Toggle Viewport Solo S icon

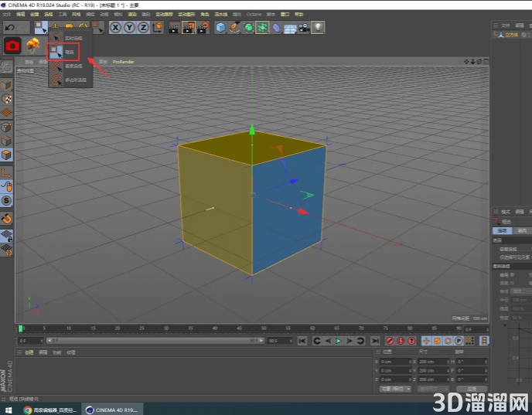pos(6,201)
